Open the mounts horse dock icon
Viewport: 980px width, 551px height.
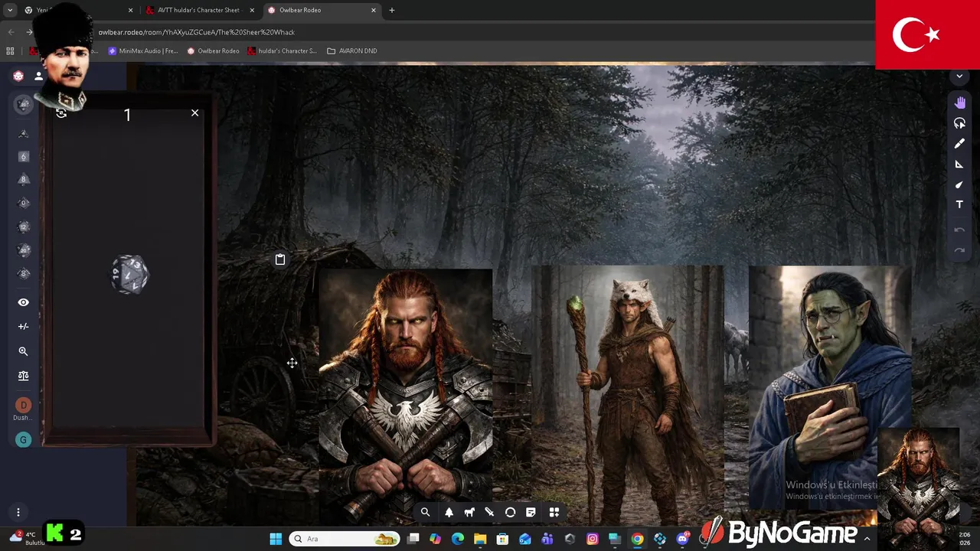(x=469, y=513)
